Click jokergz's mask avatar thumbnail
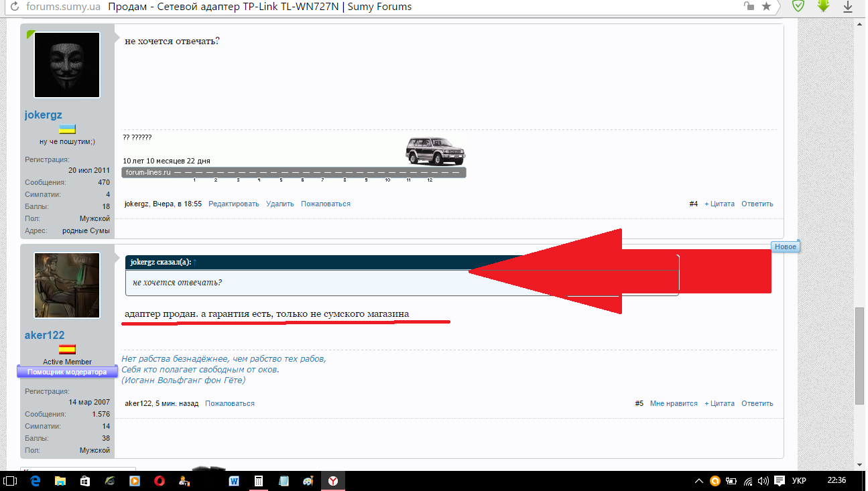Viewport: 868px width, 491px height. [x=66, y=65]
